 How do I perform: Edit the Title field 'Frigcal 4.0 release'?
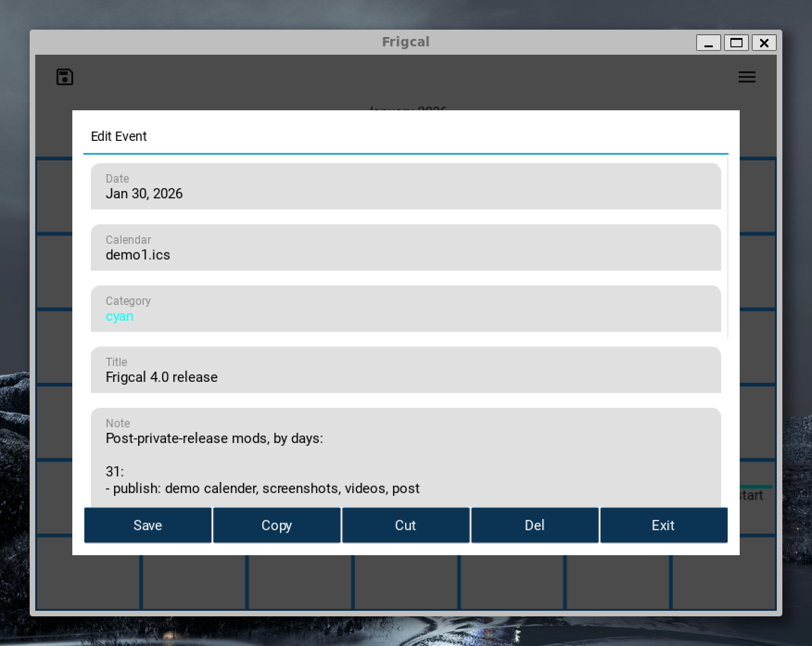(x=406, y=370)
